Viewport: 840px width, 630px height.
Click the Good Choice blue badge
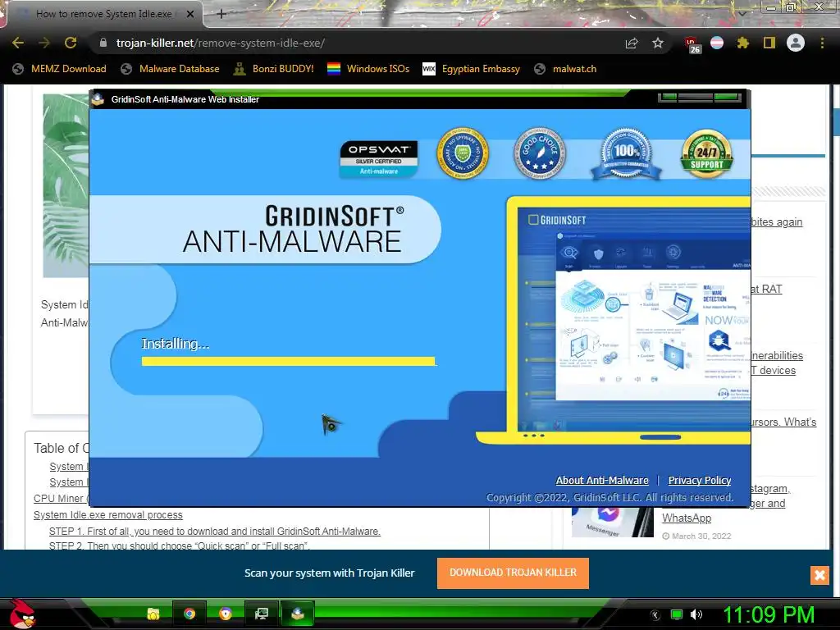[x=540, y=153]
